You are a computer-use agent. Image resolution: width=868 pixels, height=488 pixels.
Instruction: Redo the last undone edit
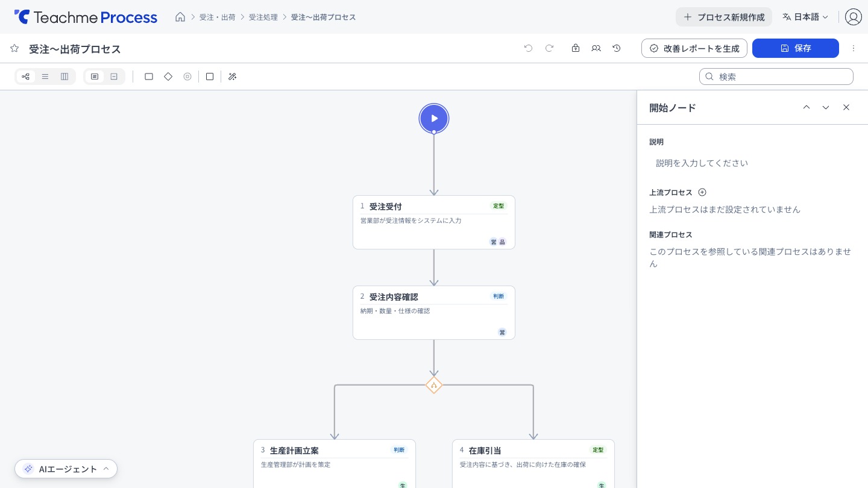549,48
